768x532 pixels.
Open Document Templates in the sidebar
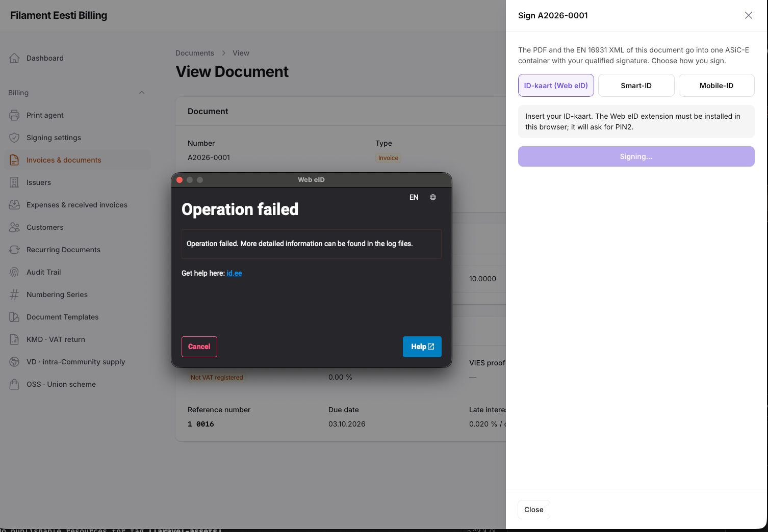point(78,317)
